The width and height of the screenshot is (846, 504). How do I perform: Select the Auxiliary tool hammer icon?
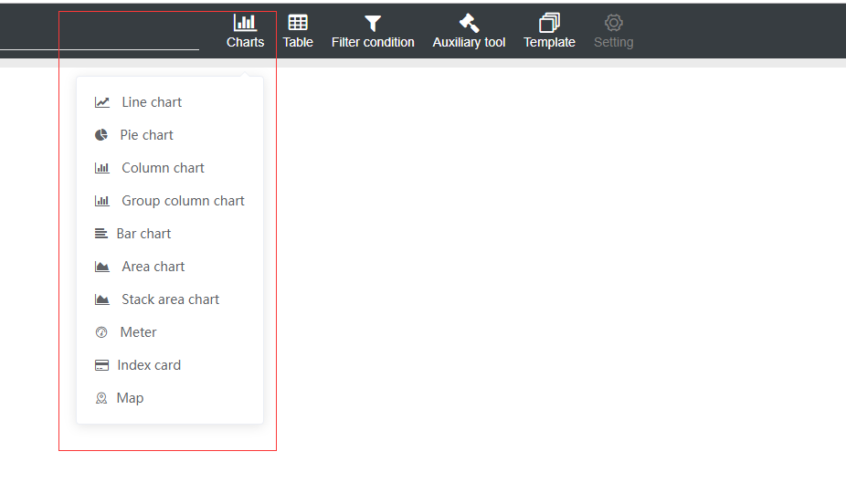click(469, 23)
